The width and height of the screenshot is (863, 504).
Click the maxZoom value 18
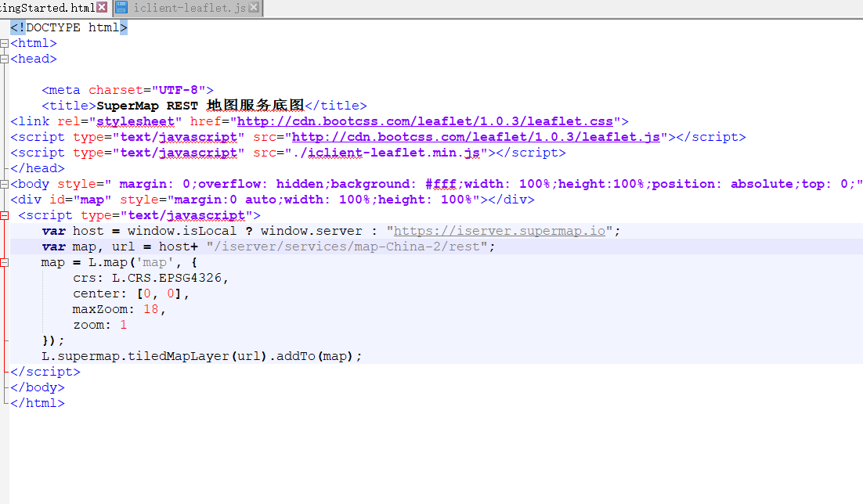tap(151, 309)
